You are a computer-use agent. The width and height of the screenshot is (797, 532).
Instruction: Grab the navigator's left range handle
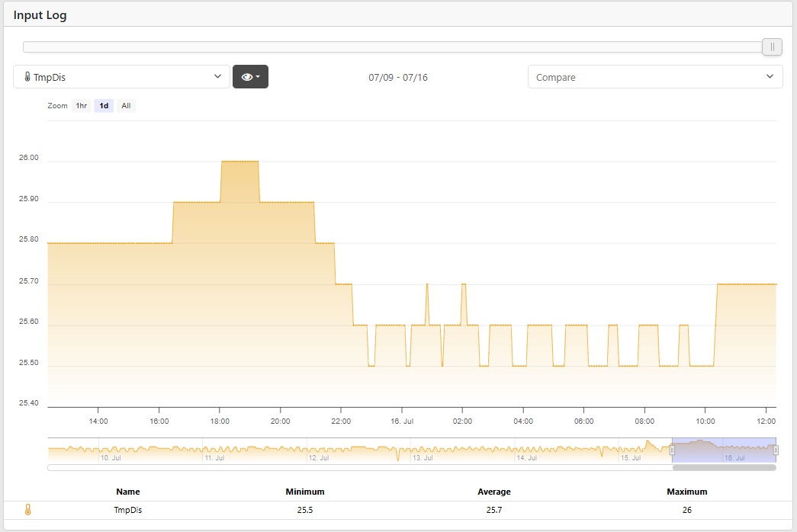click(x=672, y=450)
